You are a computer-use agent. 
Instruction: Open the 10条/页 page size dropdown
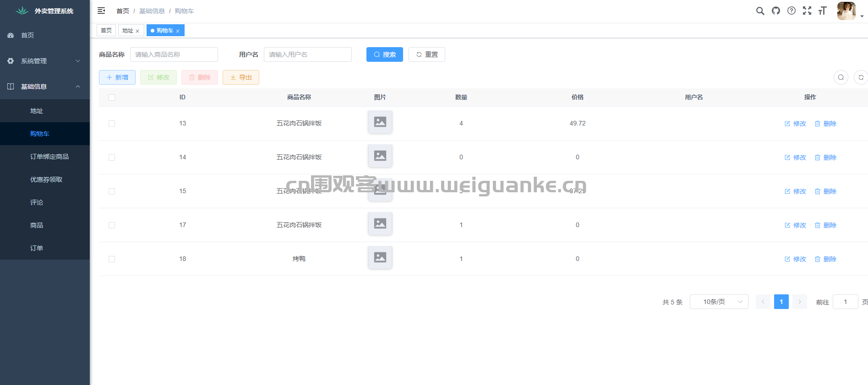(719, 302)
